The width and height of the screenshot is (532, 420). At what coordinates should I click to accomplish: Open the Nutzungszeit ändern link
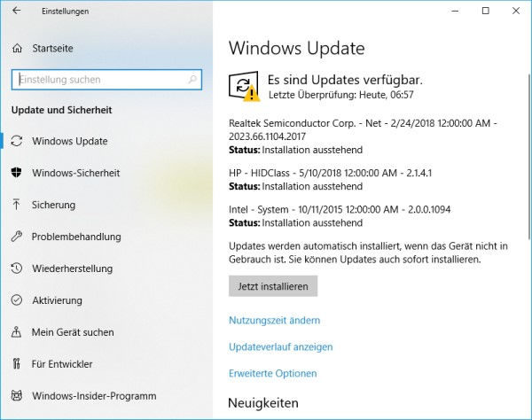pyautogui.click(x=275, y=321)
